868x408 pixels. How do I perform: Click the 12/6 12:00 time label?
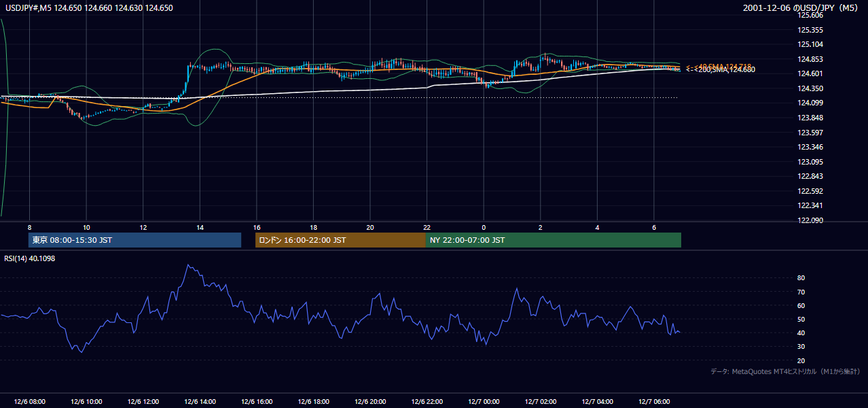coord(143,401)
